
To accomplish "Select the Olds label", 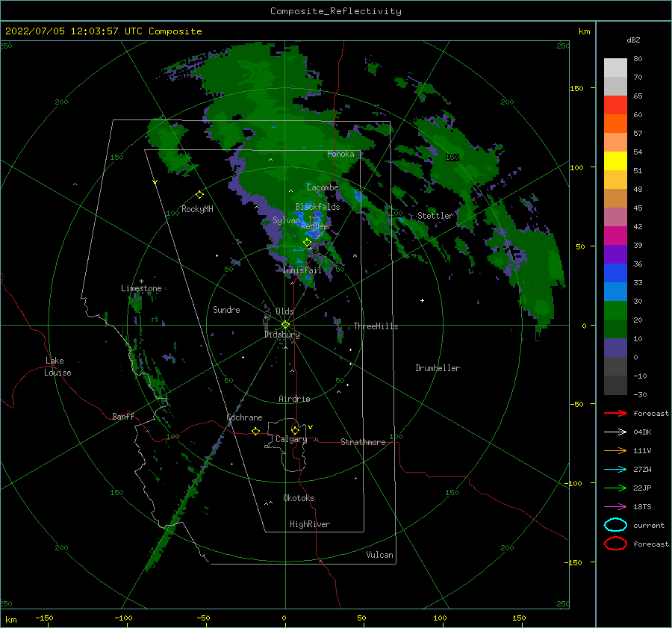I will (284, 311).
